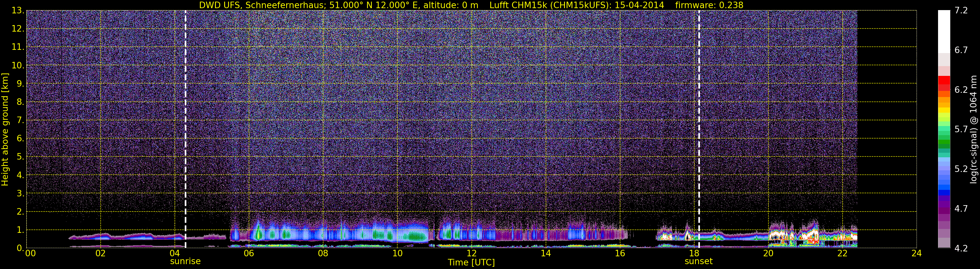Click the y-axis tick label "3."
Viewport: 980px width, 269px height.
coord(20,193)
